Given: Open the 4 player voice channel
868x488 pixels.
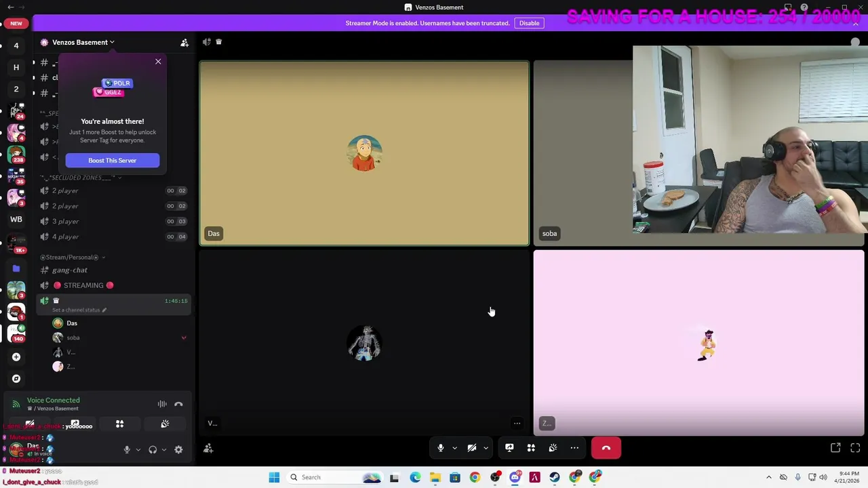Looking at the screenshot, I should coord(113,237).
